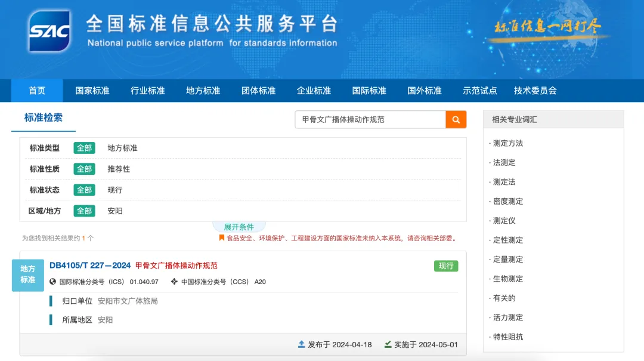Open related term 定性测定
The height and width of the screenshot is (361, 644).
(507, 240)
